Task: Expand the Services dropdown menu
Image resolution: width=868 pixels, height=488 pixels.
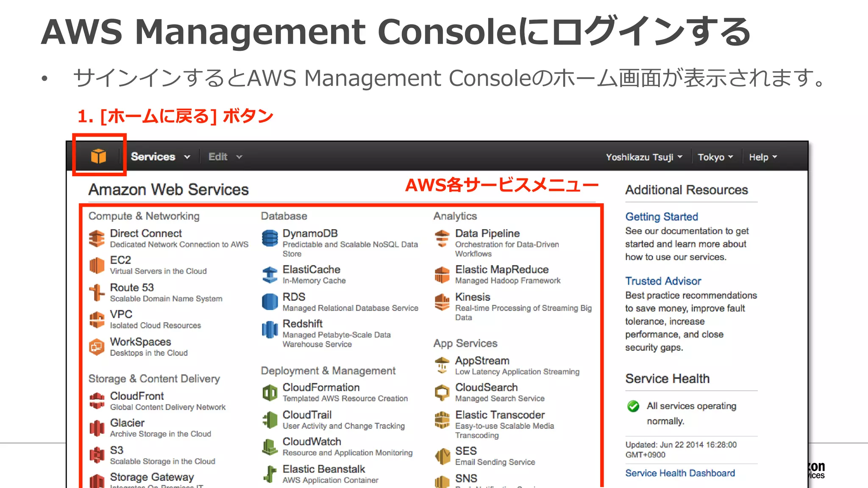Action: click(x=161, y=157)
